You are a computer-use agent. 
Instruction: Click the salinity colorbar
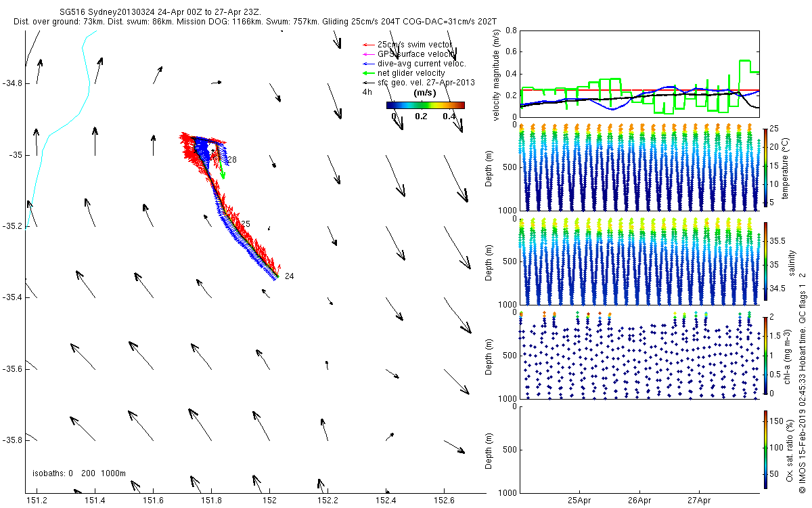pyautogui.click(x=765, y=262)
